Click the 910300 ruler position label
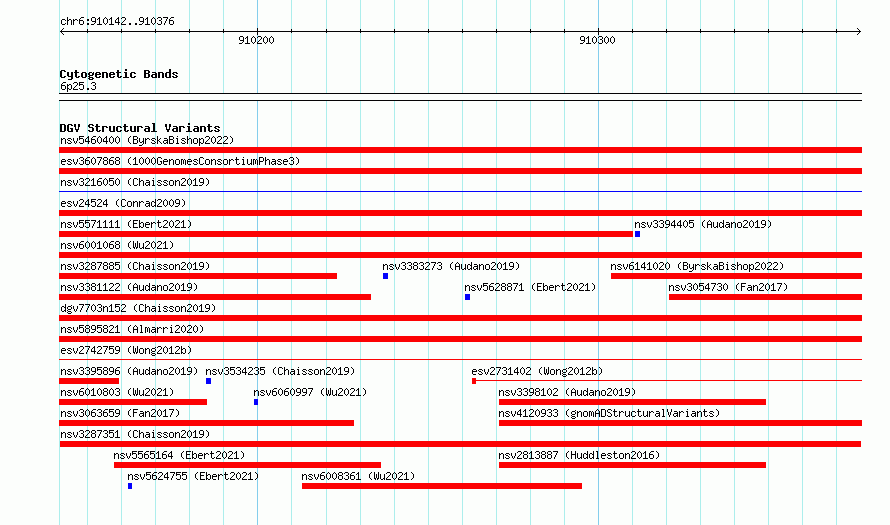 [x=597, y=40]
